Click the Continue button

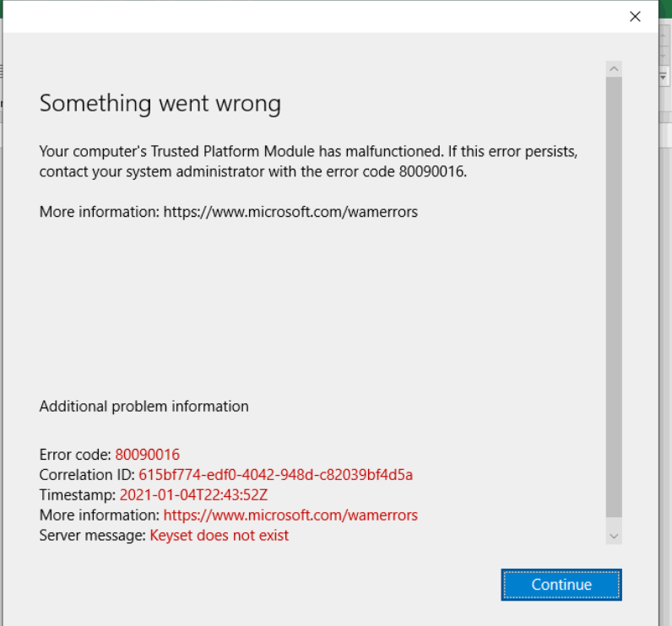561,585
